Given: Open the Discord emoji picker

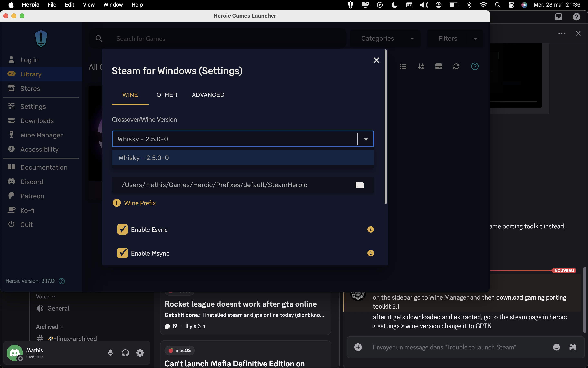Looking at the screenshot, I should point(557,347).
